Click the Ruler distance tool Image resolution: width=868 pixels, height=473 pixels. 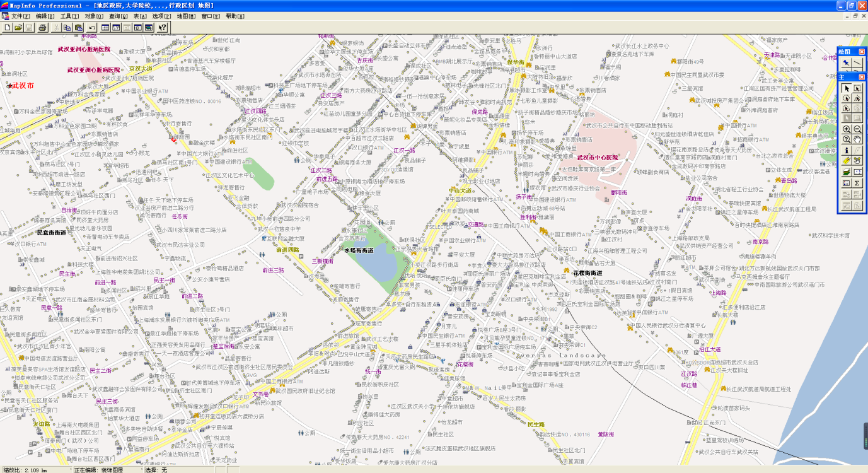point(857,172)
